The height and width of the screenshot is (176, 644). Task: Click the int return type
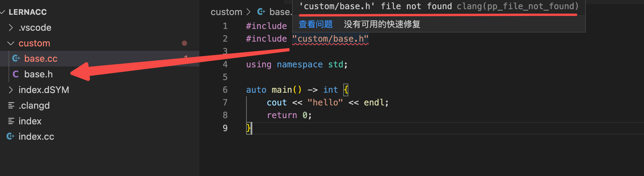coord(331,90)
